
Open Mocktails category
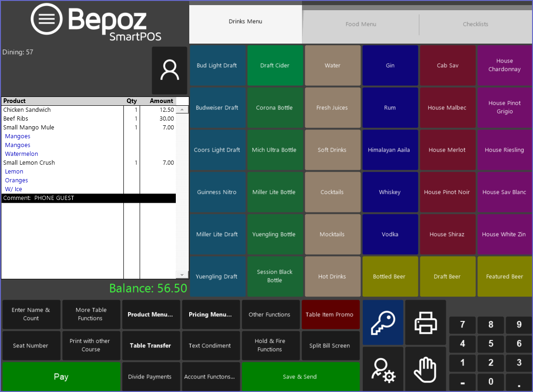pyautogui.click(x=333, y=234)
